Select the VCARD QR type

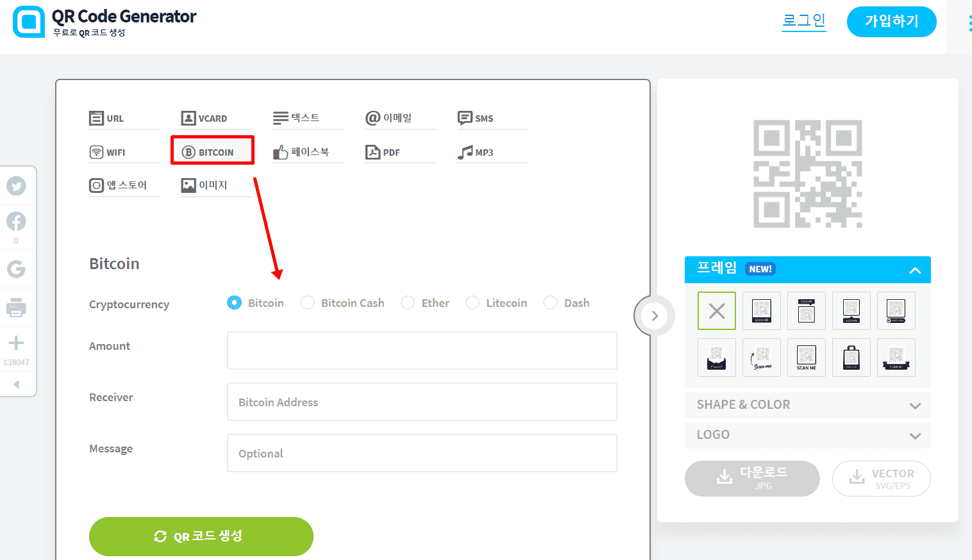coord(215,119)
